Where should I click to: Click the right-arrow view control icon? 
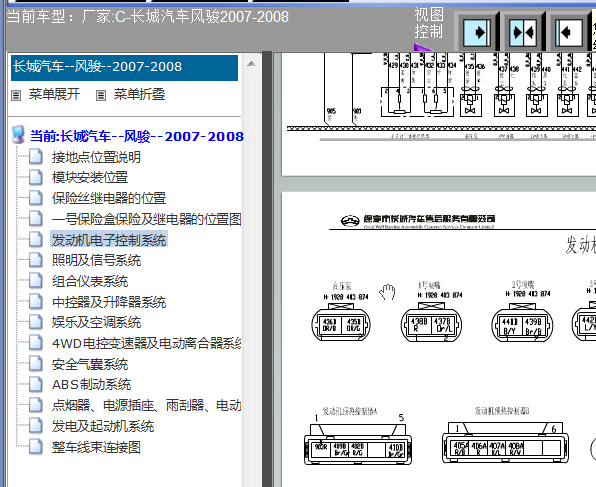point(477,32)
